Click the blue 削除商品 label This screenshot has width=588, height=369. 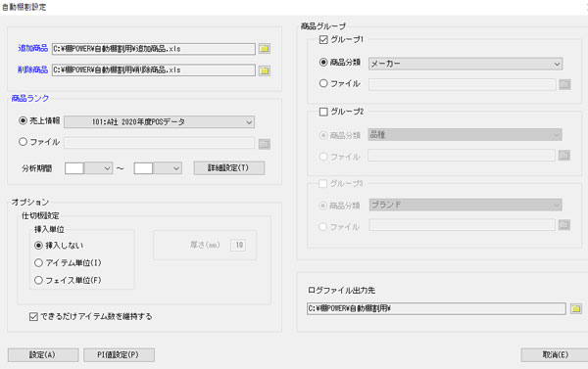[33, 69]
